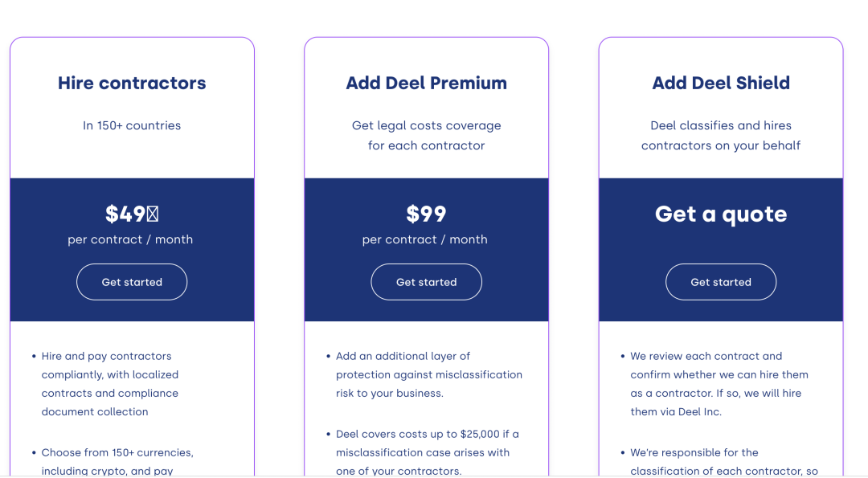The width and height of the screenshot is (868, 478).
Task: Click the $99 price text
Action: click(x=426, y=214)
